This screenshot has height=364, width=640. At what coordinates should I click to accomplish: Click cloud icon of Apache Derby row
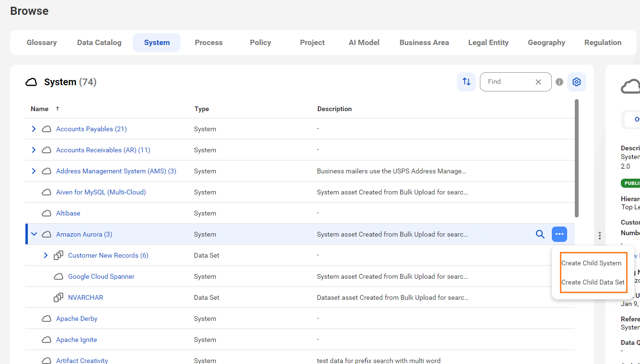click(47, 318)
